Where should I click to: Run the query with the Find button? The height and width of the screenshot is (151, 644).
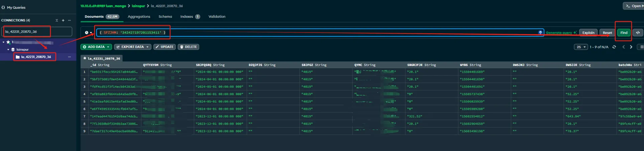(624, 32)
